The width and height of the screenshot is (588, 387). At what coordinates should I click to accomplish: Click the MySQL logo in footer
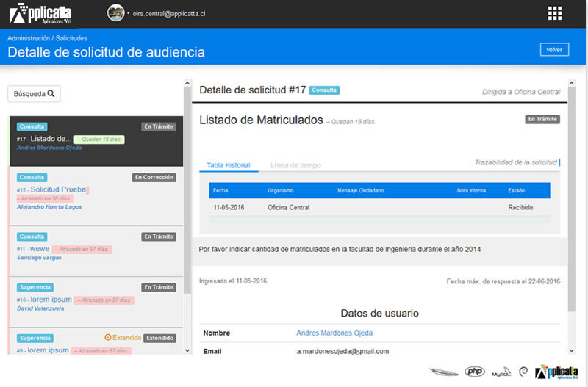pos(501,372)
